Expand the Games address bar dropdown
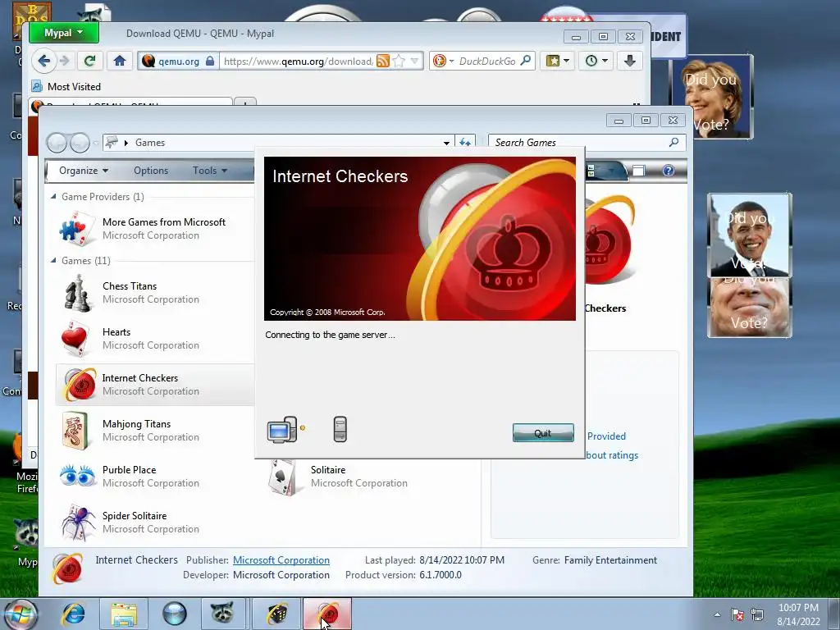 [x=446, y=143]
